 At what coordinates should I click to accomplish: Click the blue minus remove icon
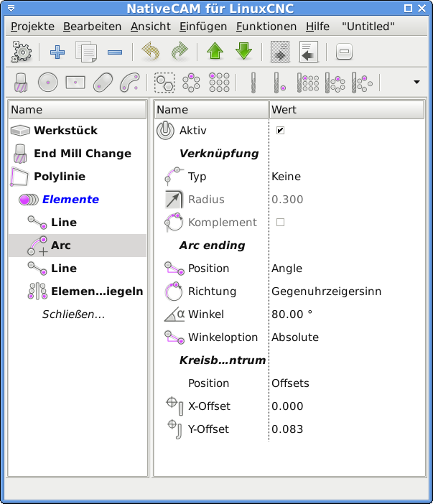115,52
